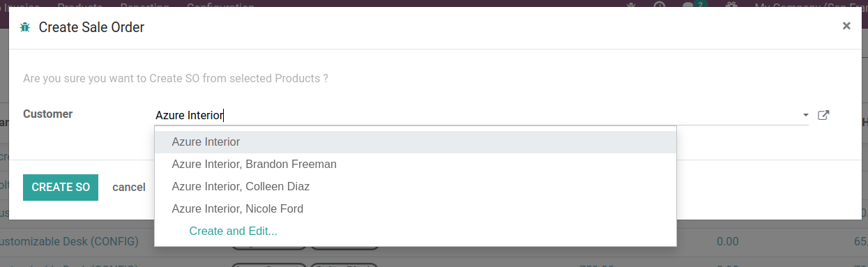This screenshot has width=868, height=267.
Task: Open the Products menu
Action: tap(80, 5)
